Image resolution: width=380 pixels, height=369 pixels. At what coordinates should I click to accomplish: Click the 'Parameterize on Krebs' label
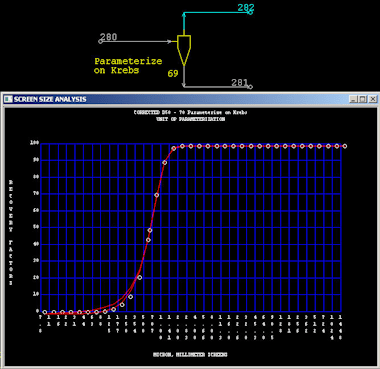point(128,66)
